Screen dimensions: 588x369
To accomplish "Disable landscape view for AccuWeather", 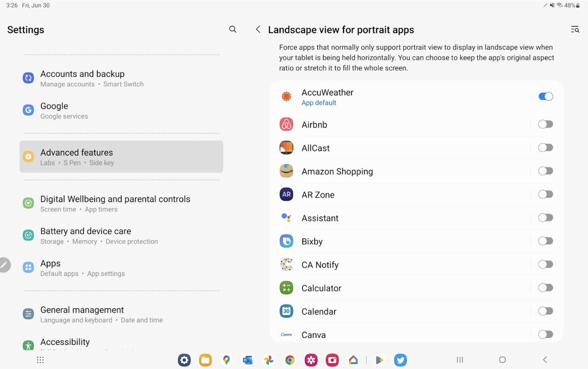I will [x=545, y=96].
